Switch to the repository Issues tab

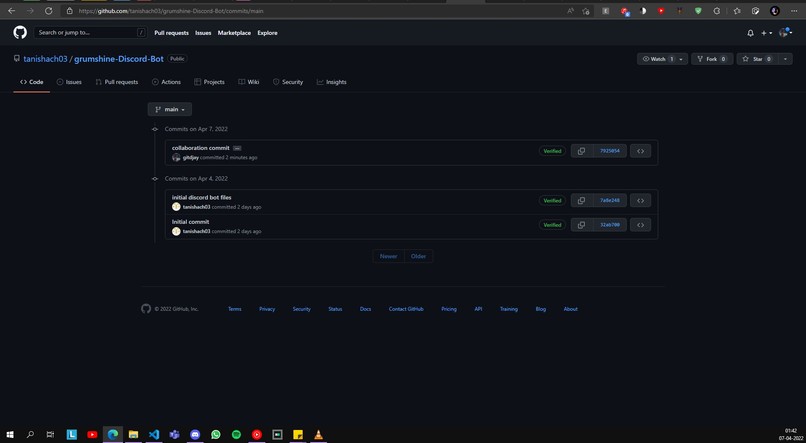click(69, 82)
